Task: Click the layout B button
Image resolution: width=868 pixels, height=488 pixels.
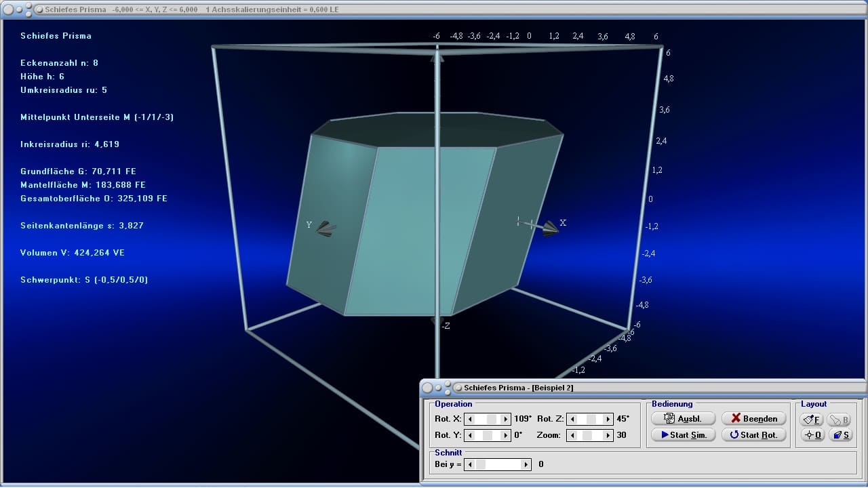Action: point(840,420)
